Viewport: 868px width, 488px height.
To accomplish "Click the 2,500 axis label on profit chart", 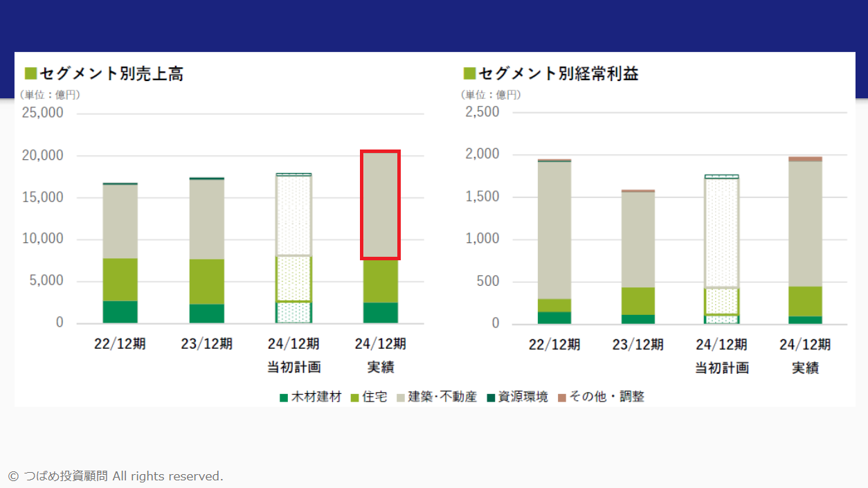I will 481,112.
